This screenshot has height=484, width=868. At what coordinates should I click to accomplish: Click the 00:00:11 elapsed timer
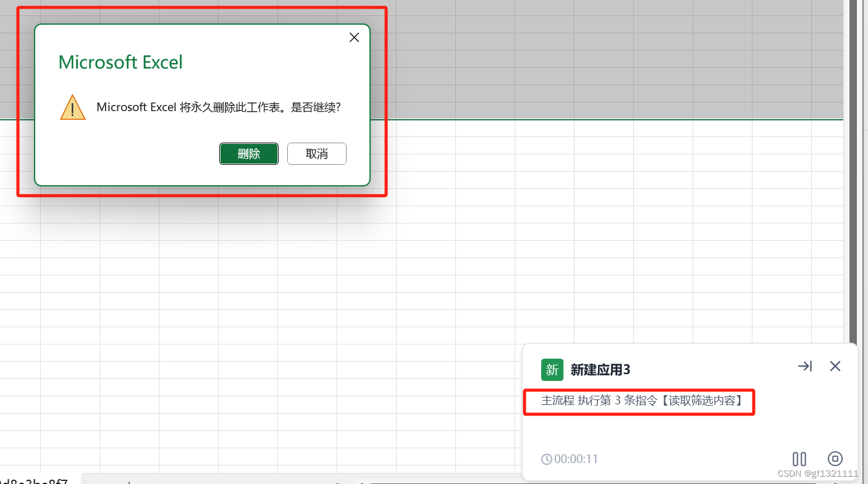coord(570,459)
